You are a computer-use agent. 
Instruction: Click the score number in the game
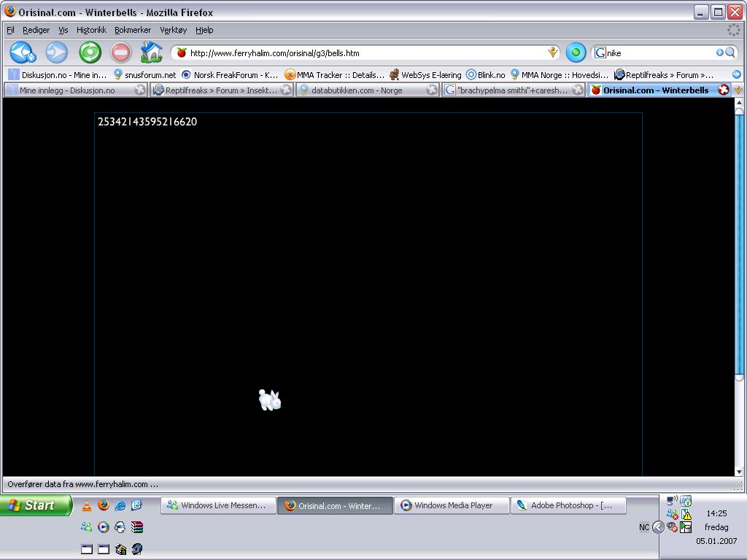coord(147,122)
